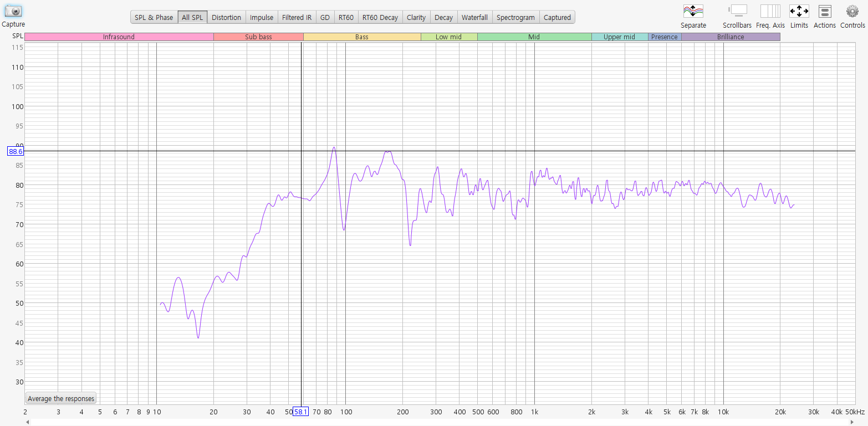868x426 pixels.
Task: Open the Decay tab
Action: (x=443, y=17)
